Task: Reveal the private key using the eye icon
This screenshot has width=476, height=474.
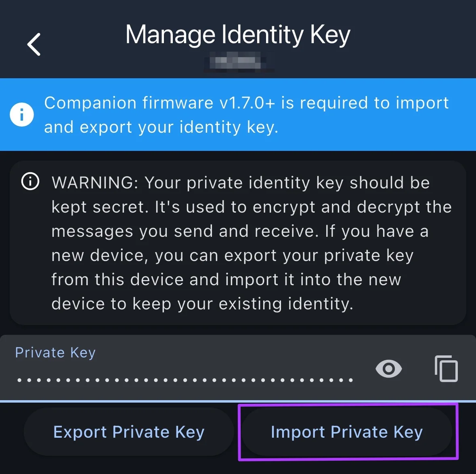Action: 388,368
